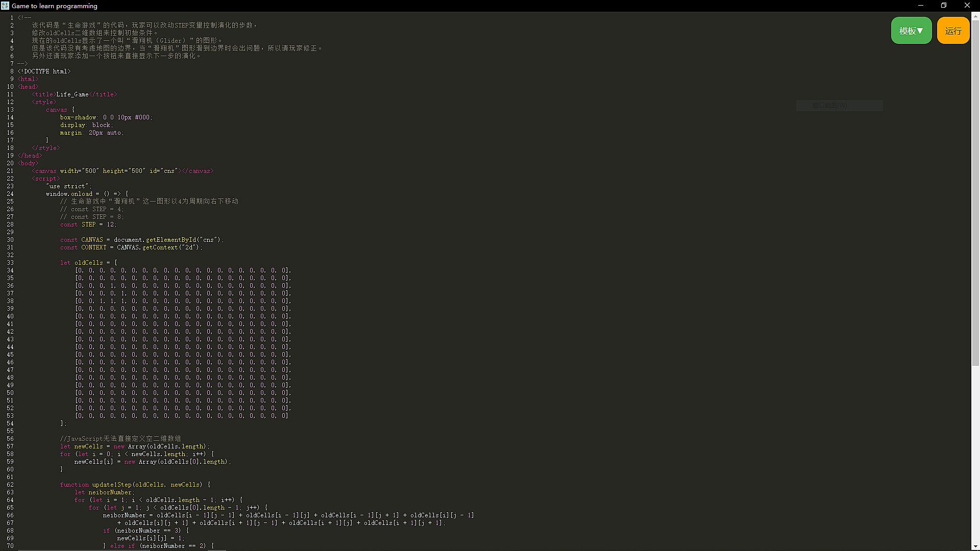Click the empty scrollbar track below thumb
The height and width of the screenshot is (551, 980).
click(975, 454)
